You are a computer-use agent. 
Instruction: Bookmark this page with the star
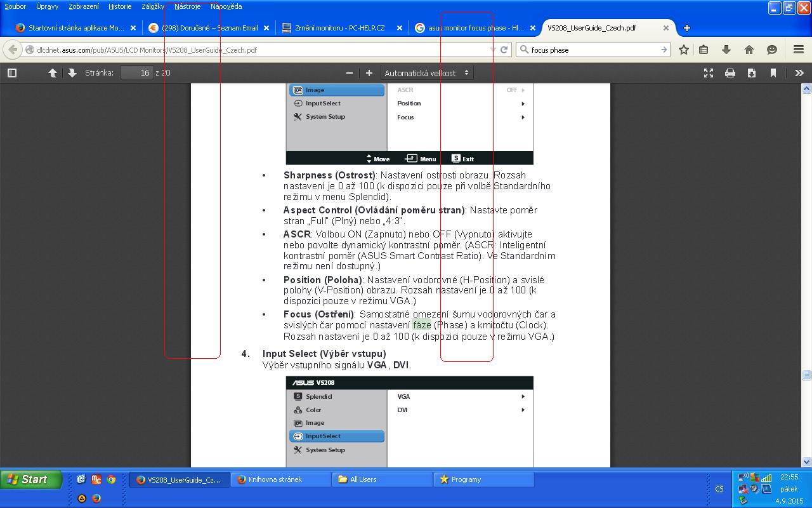[x=684, y=50]
